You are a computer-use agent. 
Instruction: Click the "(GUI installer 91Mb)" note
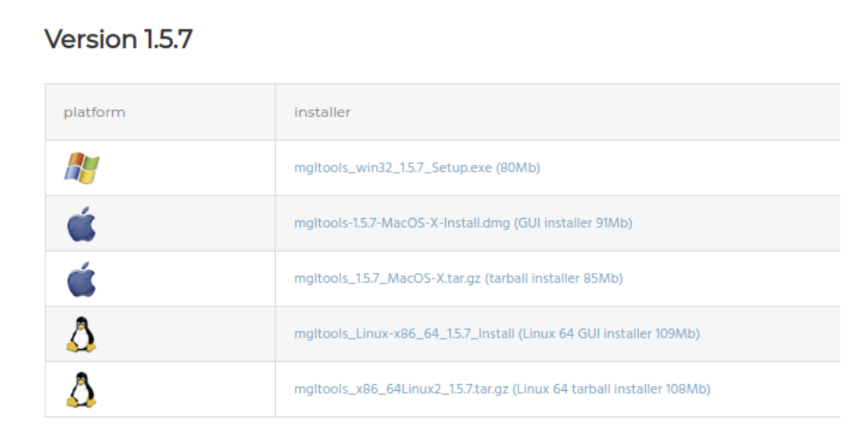573,223
